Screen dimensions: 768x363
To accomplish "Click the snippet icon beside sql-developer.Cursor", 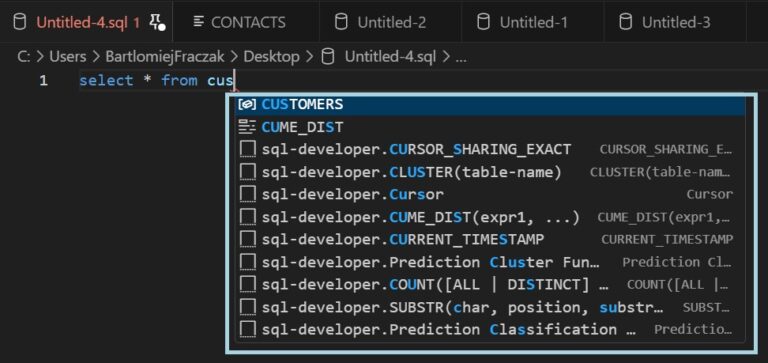I will [x=248, y=194].
